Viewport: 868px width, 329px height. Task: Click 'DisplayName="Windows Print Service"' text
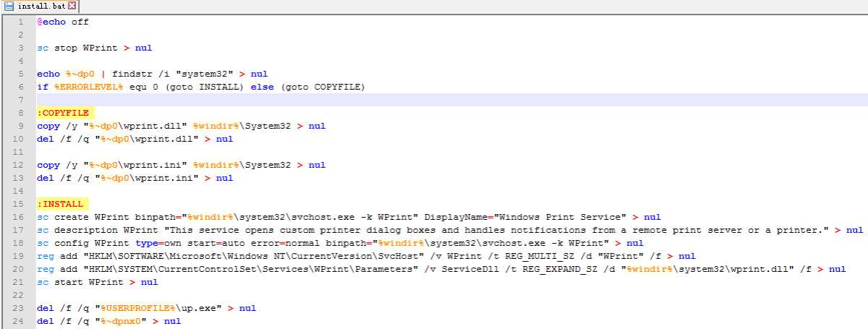pyautogui.click(x=526, y=217)
